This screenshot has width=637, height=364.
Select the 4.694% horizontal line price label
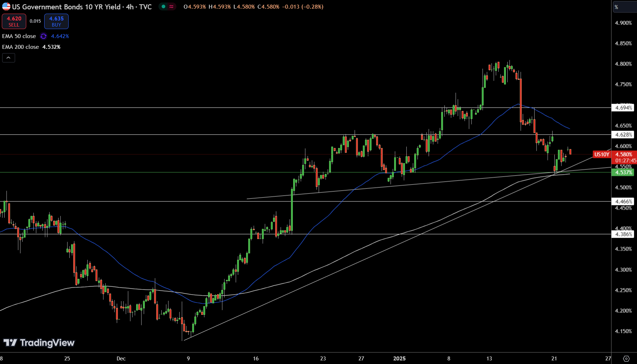[x=623, y=108]
